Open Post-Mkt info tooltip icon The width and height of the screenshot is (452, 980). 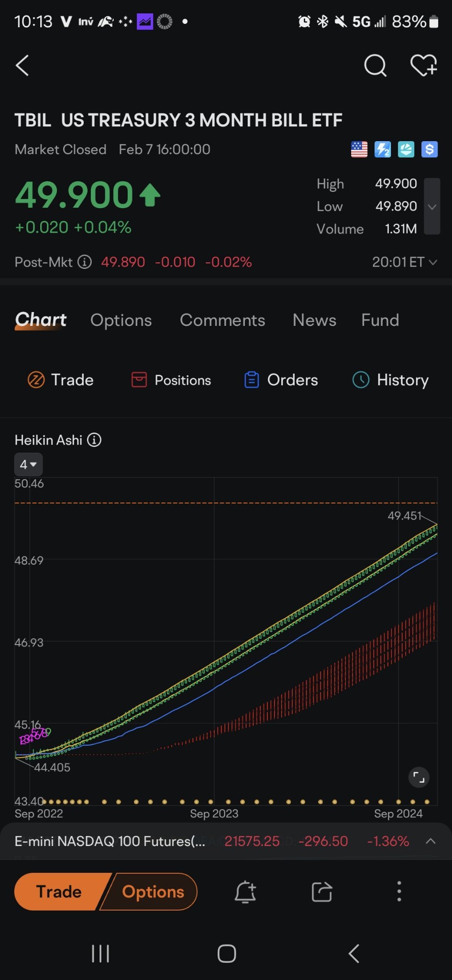[x=85, y=262]
